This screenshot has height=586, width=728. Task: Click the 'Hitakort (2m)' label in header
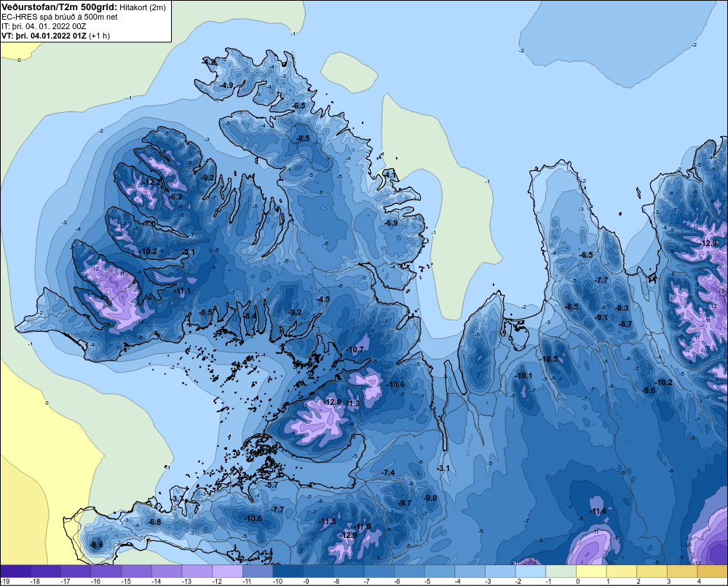(x=142, y=7)
